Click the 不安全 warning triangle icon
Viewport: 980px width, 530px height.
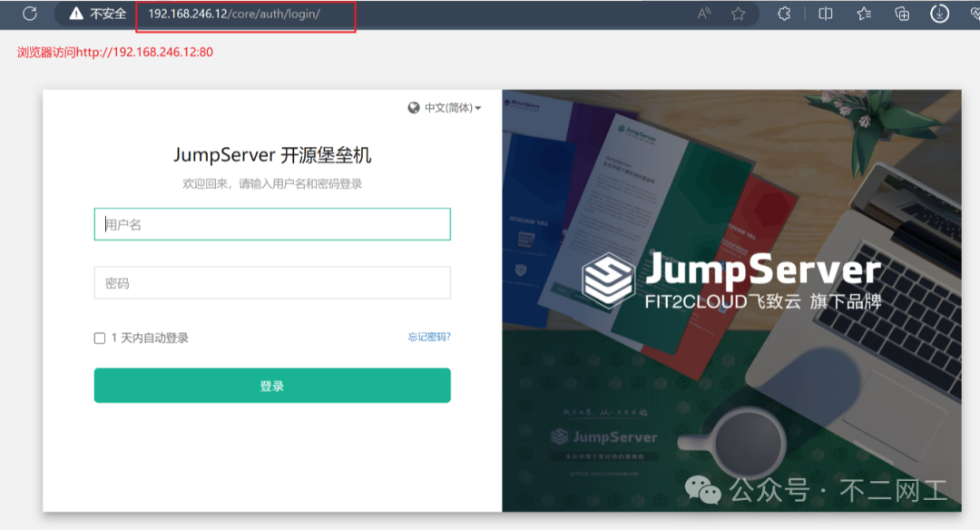click(x=76, y=14)
